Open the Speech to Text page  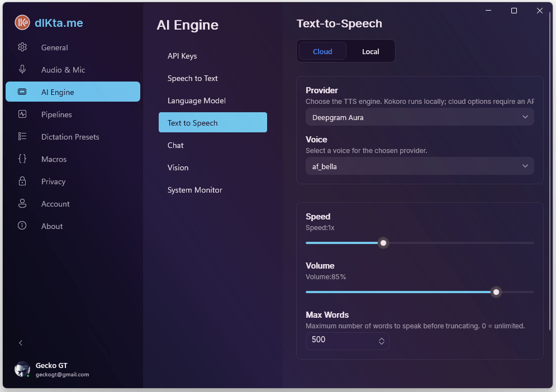[213, 78]
